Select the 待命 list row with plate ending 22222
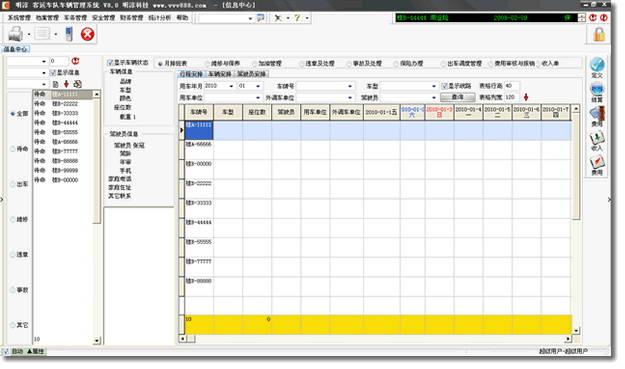Screen dimensions: 625x369 pyautogui.click(x=63, y=104)
